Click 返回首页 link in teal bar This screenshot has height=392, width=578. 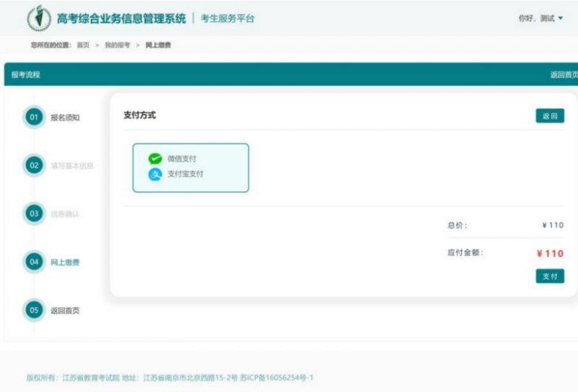[564, 74]
